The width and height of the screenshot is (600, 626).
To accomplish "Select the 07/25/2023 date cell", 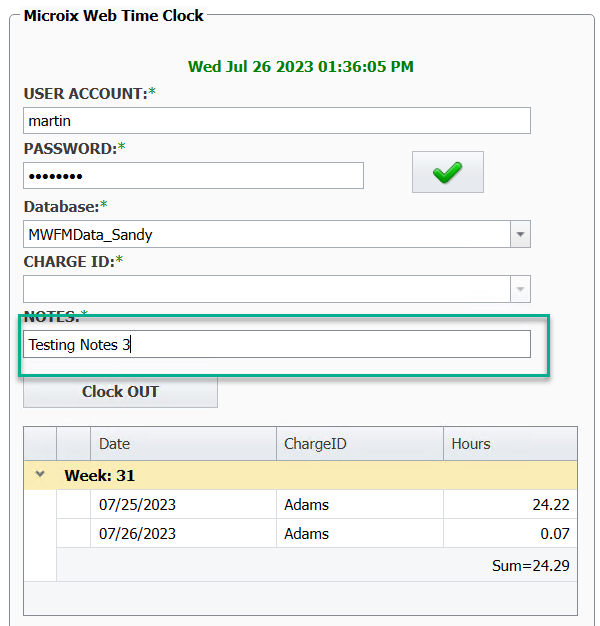I will tap(183, 505).
